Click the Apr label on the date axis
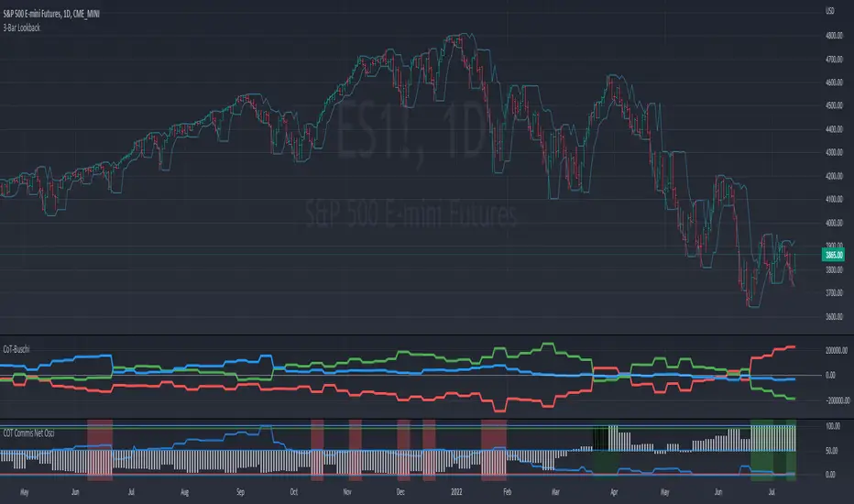The image size is (854, 504). pyautogui.click(x=614, y=492)
